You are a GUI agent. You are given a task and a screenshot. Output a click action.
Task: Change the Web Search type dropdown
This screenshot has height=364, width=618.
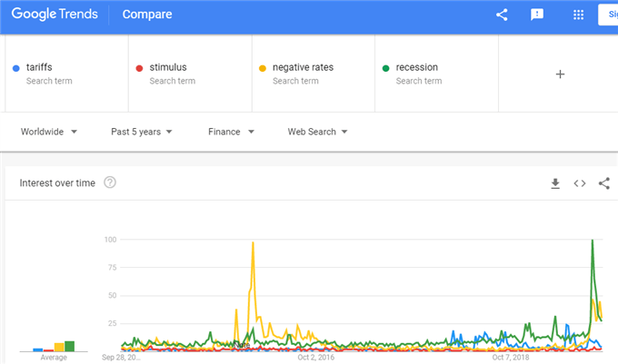tap(318, 132)
